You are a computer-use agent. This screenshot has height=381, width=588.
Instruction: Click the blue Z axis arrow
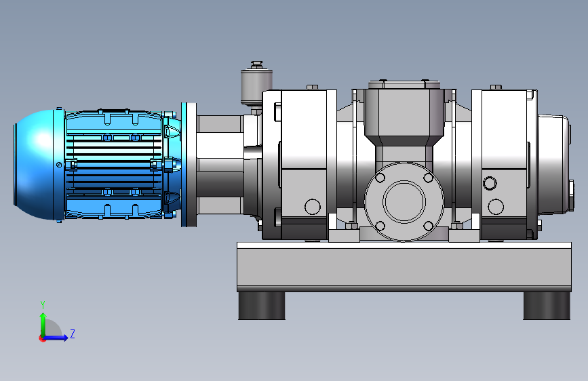56,338
